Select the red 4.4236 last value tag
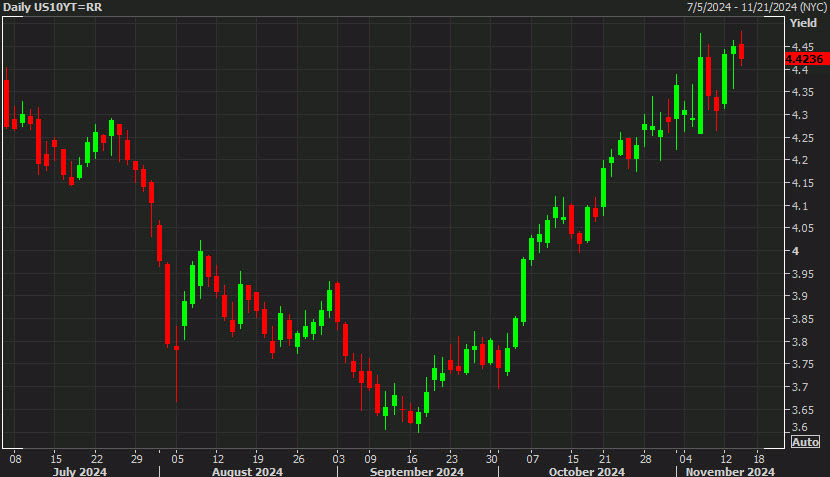Image resolution: width=830 pixels, height=477 pixels. pos(807,59)
